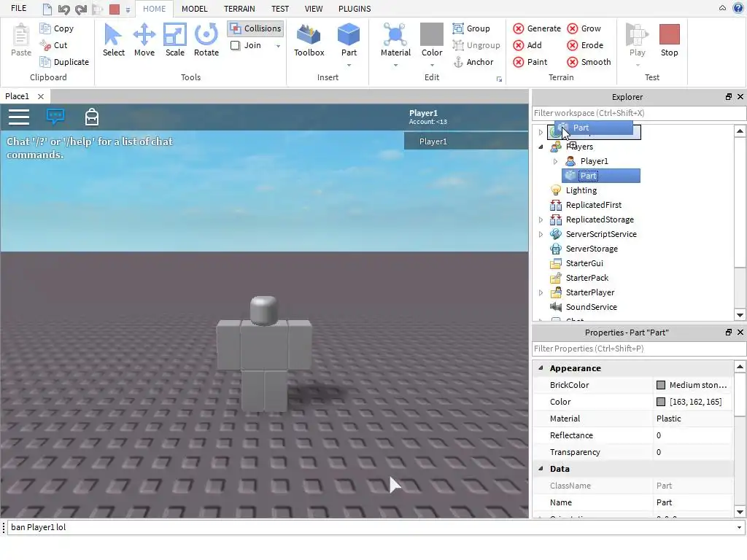Toggle the in-game chat bubble icon
Image resolution: width=747 pixels, height=560 pixels.
(55, 116)
